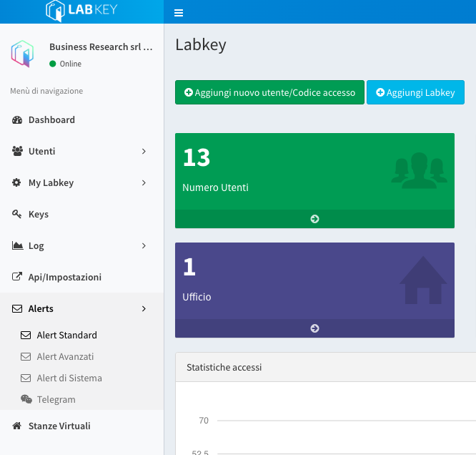Click the Alerts envelope icon

[17, 308]
